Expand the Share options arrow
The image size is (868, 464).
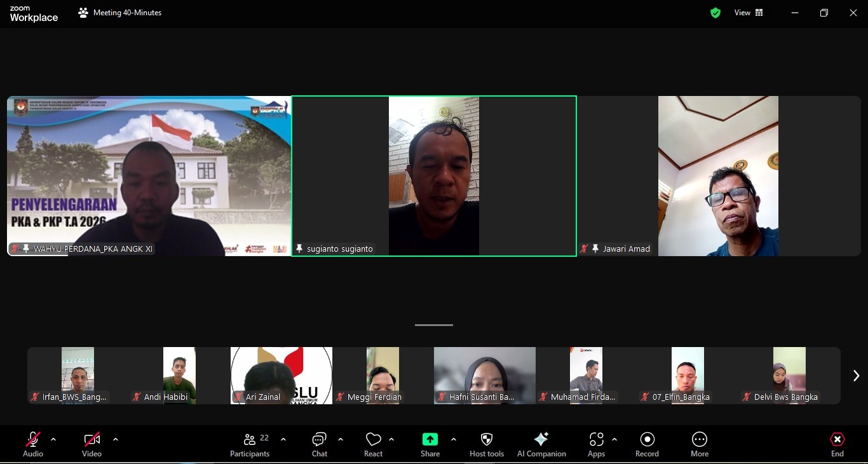pyautogui.click(x=454, y=439)
